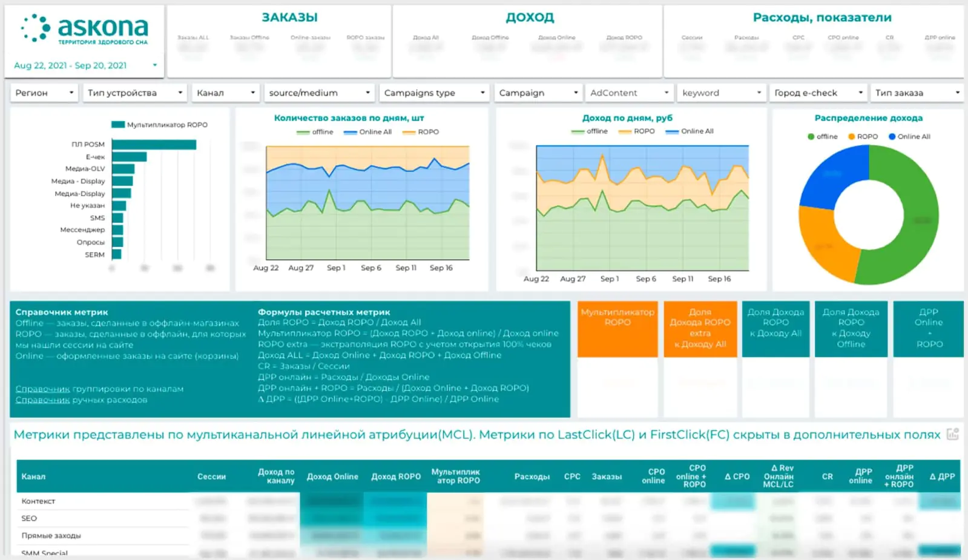968x560 pixels.
Task: Click the green offline legend dot in donut chart
Action: point(811,136)
